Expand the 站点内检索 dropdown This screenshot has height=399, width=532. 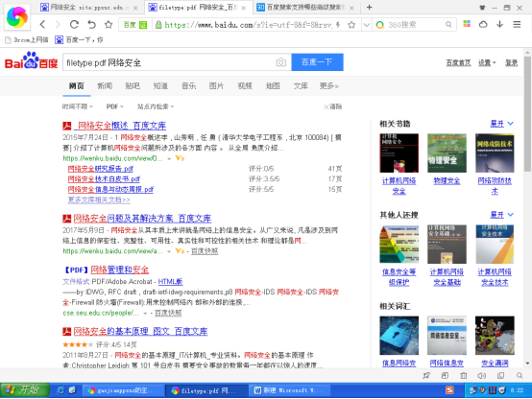click(x=156, y=106)
